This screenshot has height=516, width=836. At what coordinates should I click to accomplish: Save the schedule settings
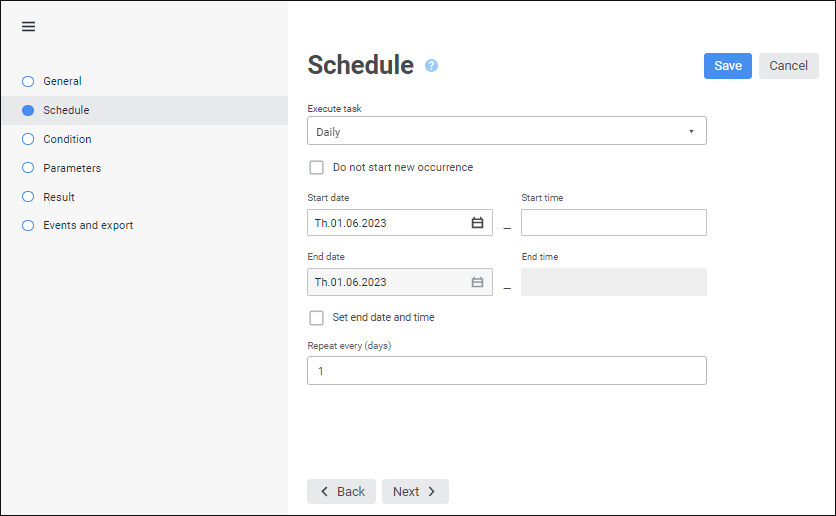tap(727, 66)
